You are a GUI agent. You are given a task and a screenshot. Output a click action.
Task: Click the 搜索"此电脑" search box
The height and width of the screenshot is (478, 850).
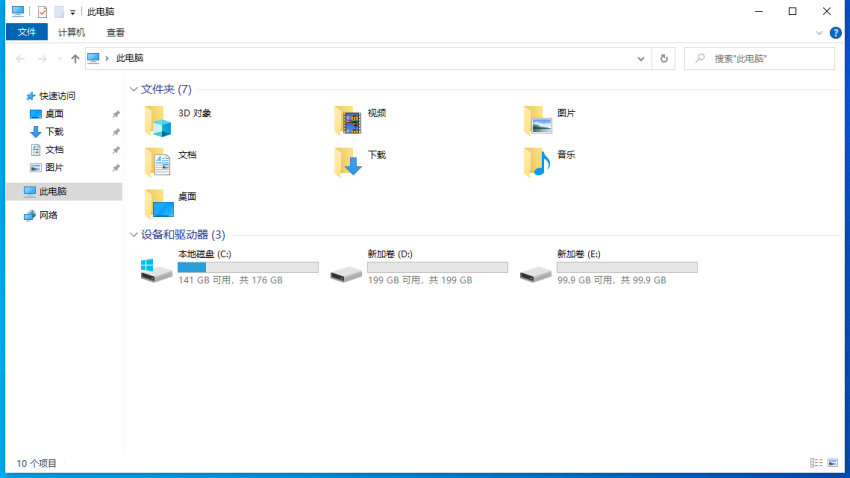point(759,59)
